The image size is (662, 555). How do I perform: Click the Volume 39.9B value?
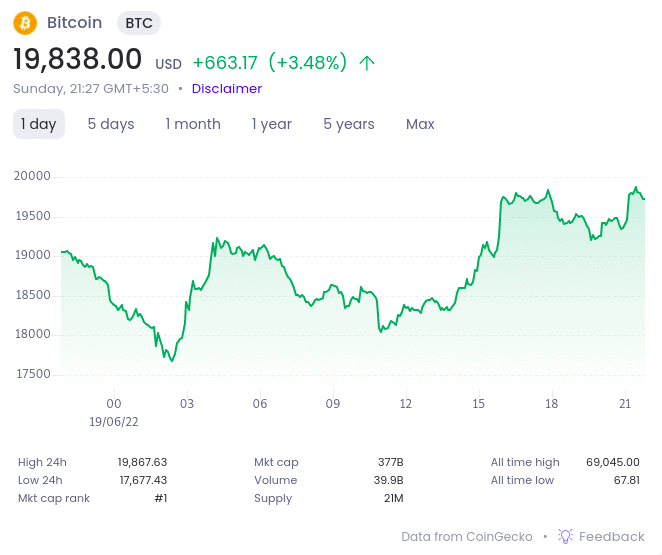tap(388, 480)
